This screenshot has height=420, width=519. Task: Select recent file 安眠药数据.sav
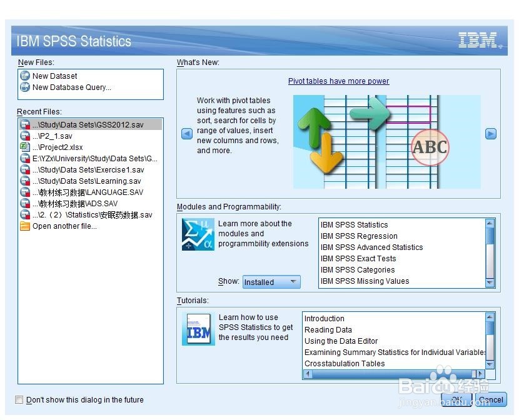(x=91, y=215)
